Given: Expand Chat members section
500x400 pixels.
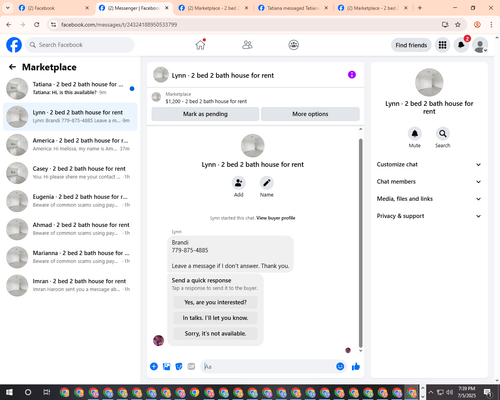Looking at the screenshot, I should click(x=429, y=182).
